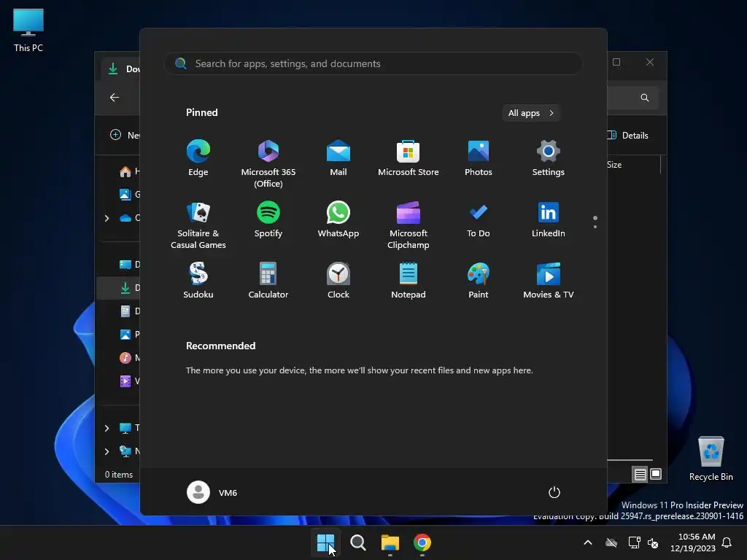Click the Size column header in Explorer
This screenshot has width=747, height=560.
(614, 165)
